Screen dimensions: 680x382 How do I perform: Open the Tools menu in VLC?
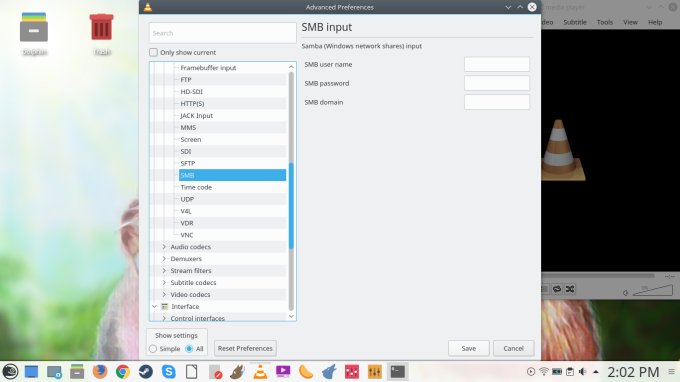pyautogui.click(x=605, y=22)
